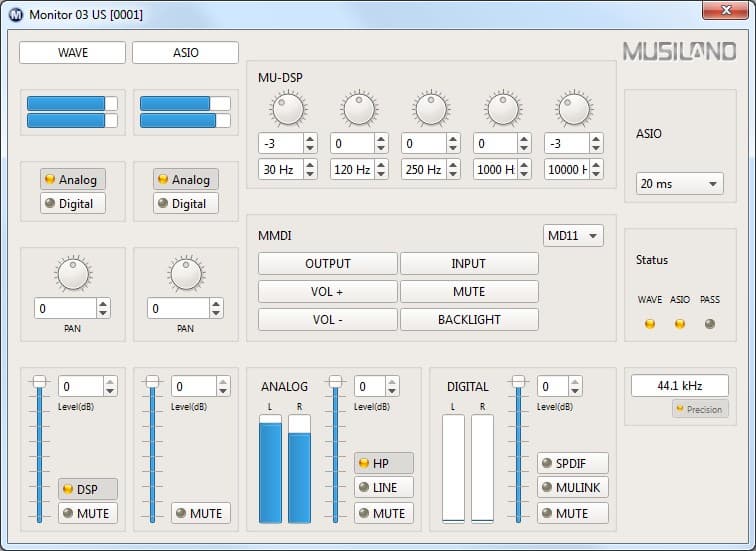Click the Monitor app icon in title bar

coord(16,15)
